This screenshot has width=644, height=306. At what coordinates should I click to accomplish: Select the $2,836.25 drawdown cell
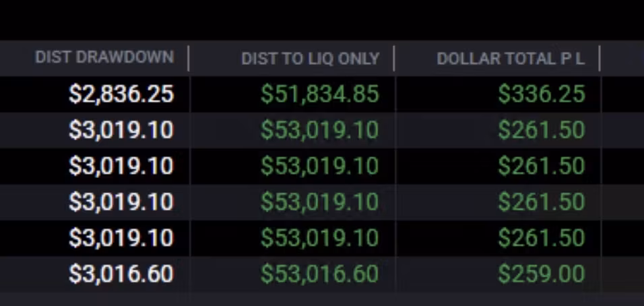pos(121,94)
